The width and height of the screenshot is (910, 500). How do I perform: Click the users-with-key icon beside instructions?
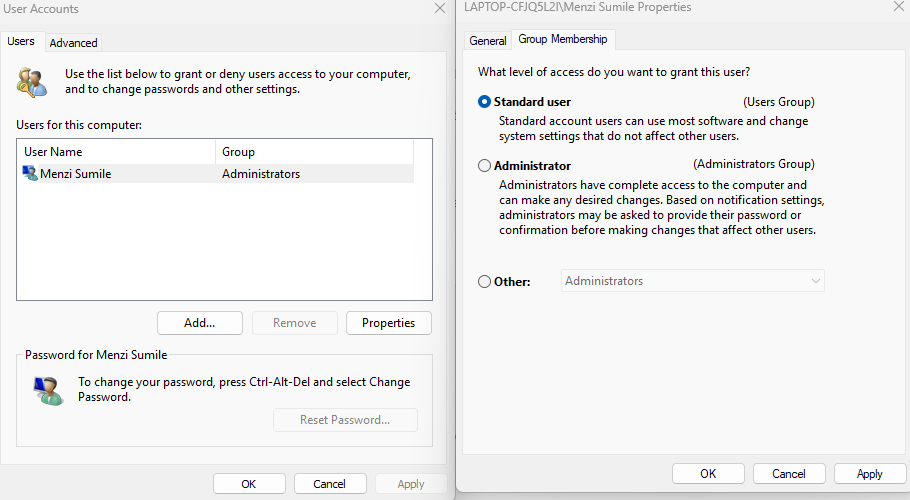[32, 82]
